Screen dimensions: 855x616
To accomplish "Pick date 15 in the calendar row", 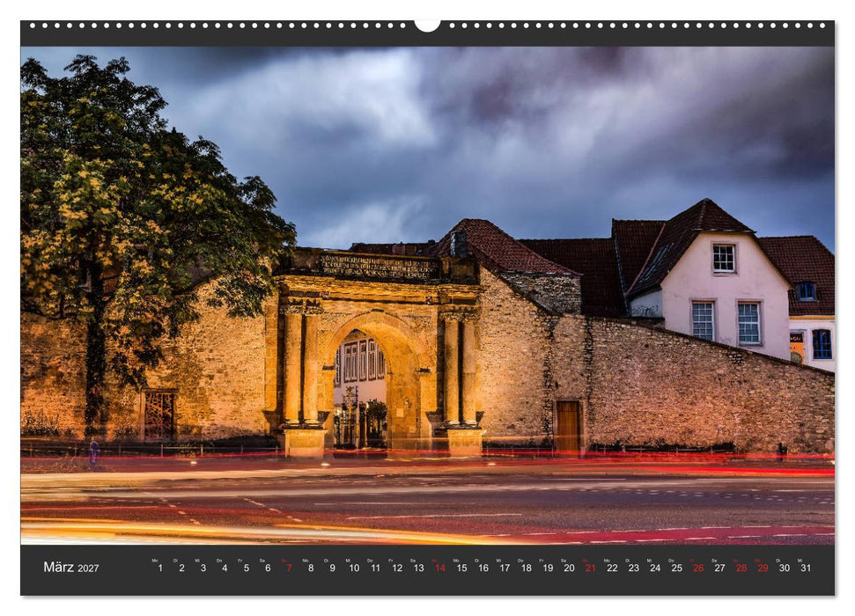I will 461,568.
